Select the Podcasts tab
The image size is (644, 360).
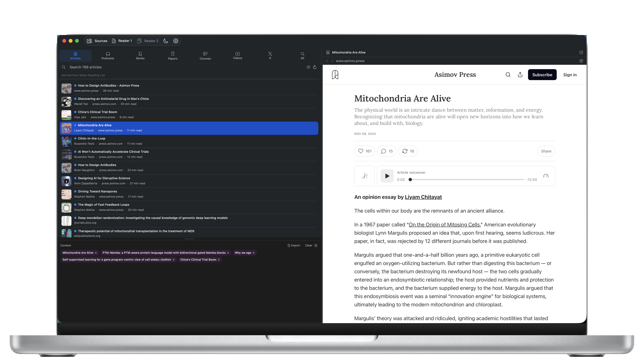pyautogui.click(x=108, y=56)
